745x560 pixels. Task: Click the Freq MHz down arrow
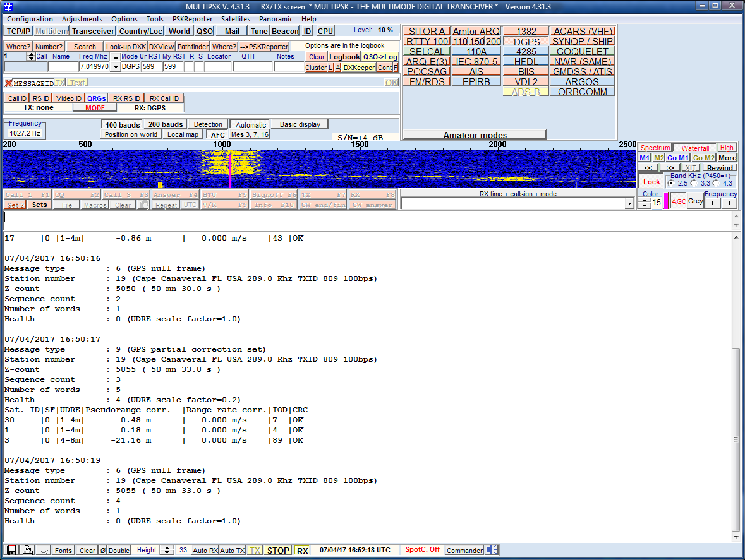pyautogui.click(x=116, y=67)
